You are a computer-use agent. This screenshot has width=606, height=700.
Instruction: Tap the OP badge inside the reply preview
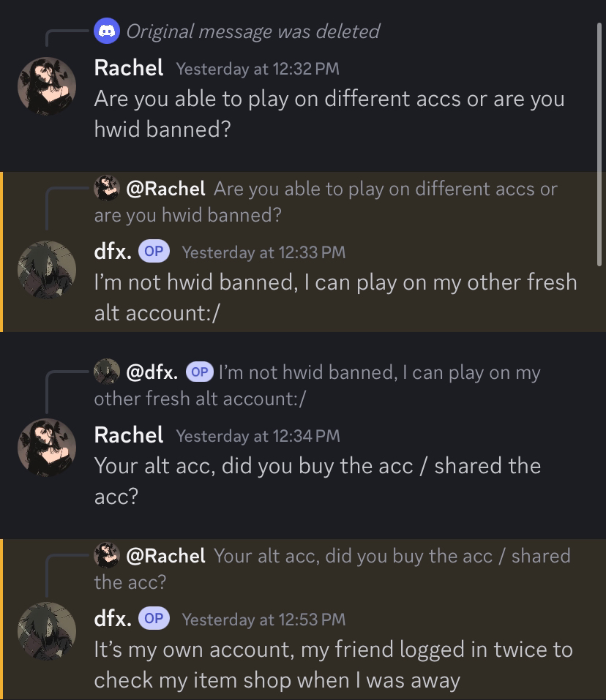pyautogui.click(x=199, y=372)
